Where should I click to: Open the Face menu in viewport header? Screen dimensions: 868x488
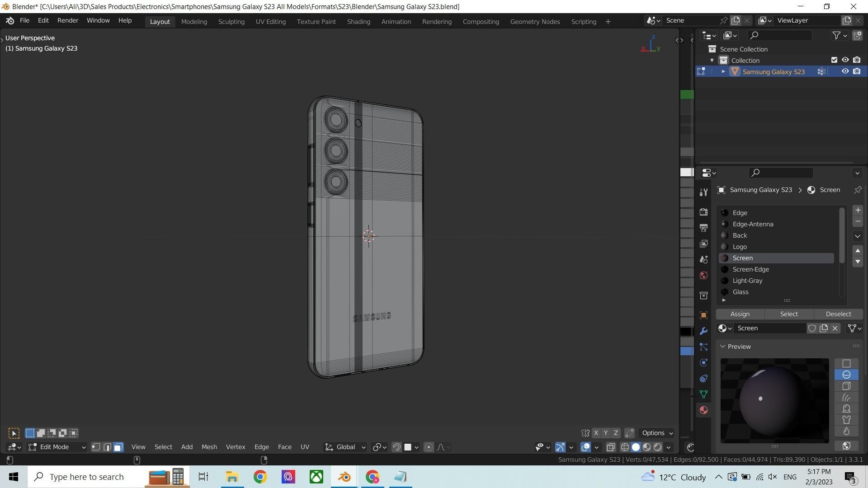284,447
